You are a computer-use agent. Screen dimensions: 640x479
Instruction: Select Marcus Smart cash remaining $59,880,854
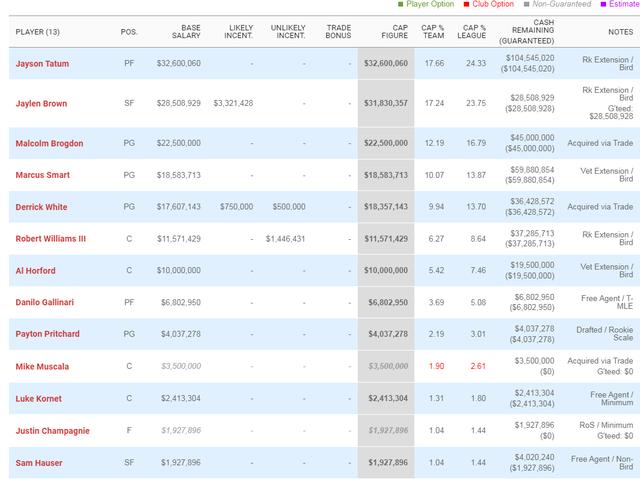click(532, 170)
